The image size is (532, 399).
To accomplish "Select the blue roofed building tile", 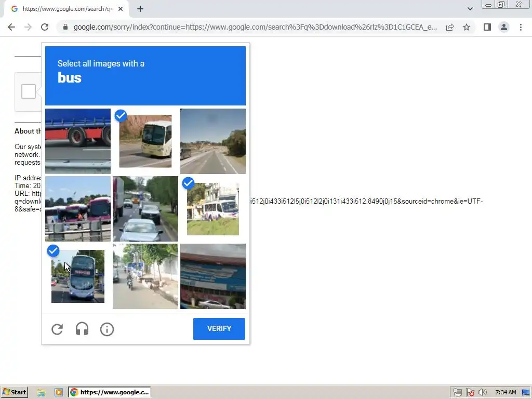I will 212,276.
